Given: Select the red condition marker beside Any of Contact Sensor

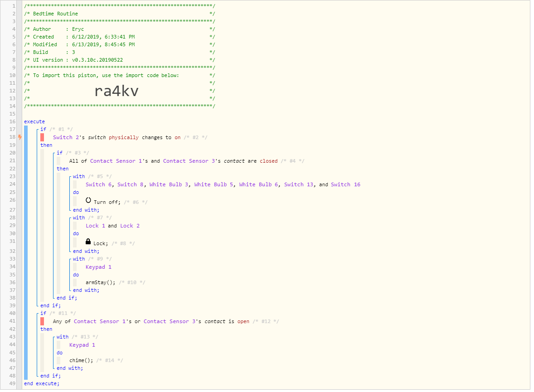Looking at the screenshot, I should (x=42, y=321).
